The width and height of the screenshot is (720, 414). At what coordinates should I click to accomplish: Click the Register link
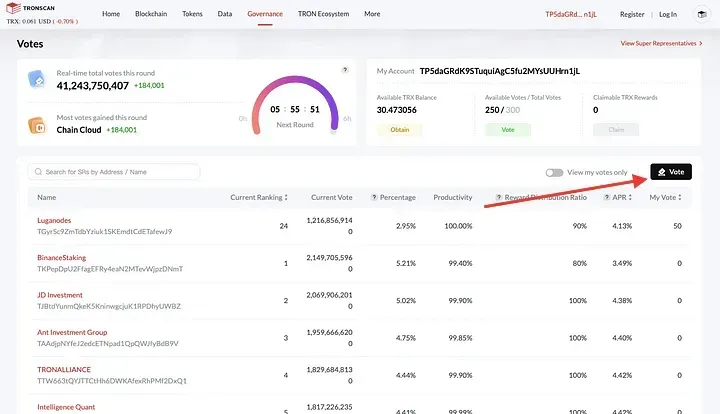tap(632, 14)
